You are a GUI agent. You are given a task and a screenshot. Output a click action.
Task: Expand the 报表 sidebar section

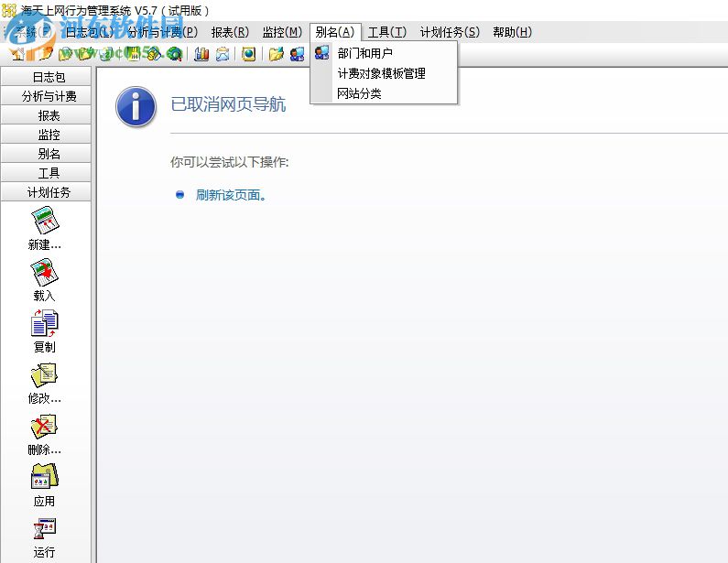[46, 115]
